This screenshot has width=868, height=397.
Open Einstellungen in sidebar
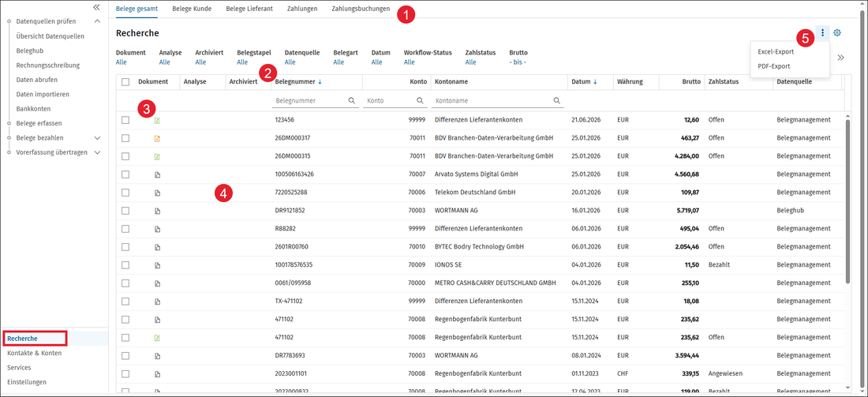point(27,381)
